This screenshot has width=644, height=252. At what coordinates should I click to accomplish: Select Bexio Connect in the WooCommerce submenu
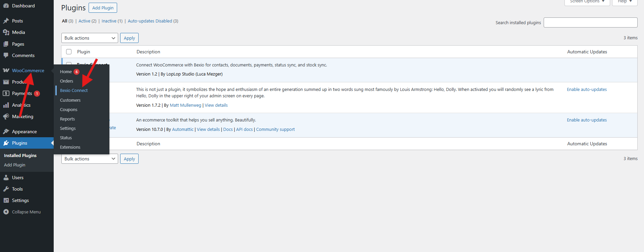coord(74,91)
